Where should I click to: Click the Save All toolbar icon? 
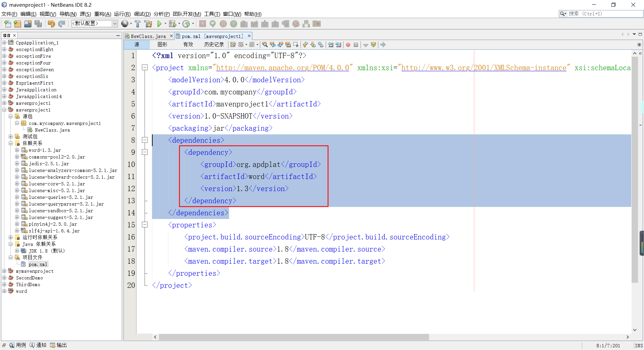(38, 24)
